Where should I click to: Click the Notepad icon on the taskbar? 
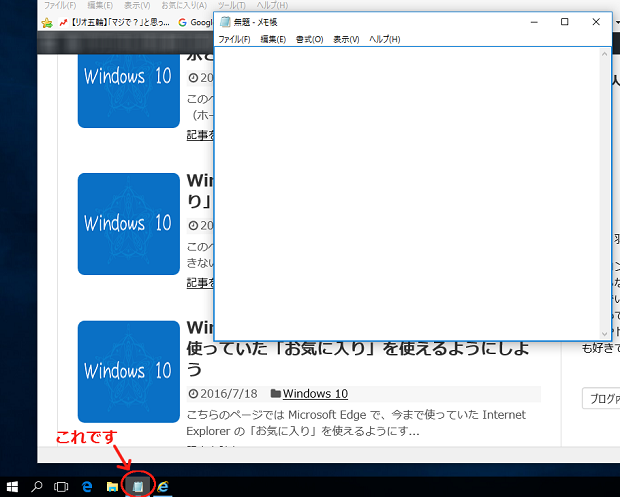pyautogui.click(x=138, y=486)
